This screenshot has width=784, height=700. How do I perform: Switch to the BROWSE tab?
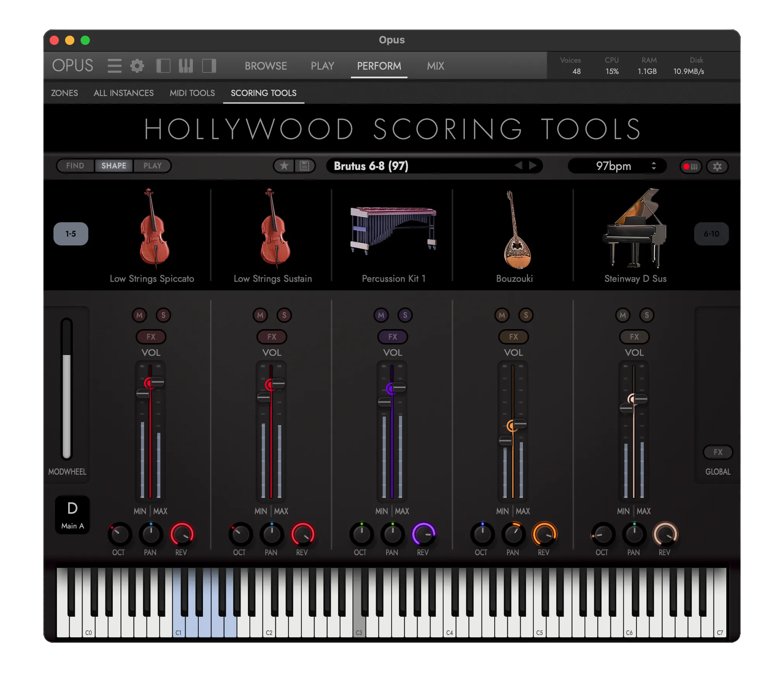click(x=266, y=66)
